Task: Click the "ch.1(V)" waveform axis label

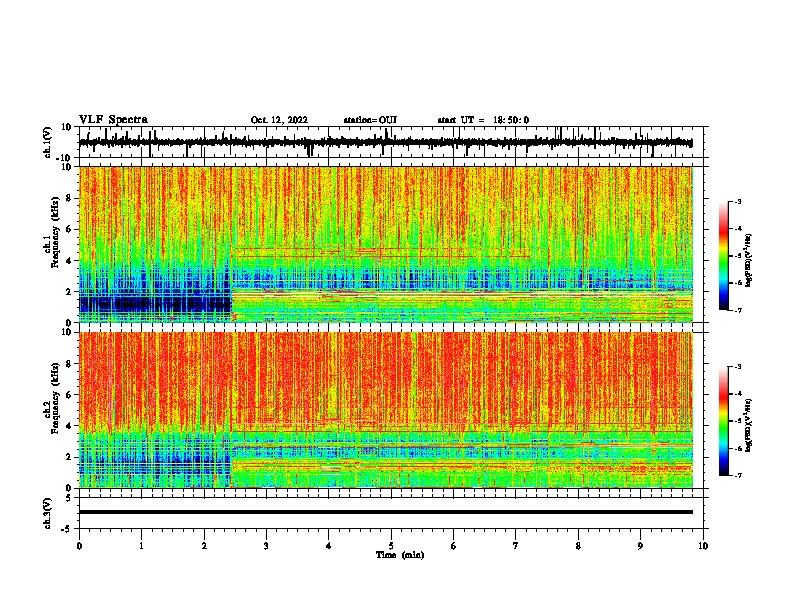Action: 48,142
